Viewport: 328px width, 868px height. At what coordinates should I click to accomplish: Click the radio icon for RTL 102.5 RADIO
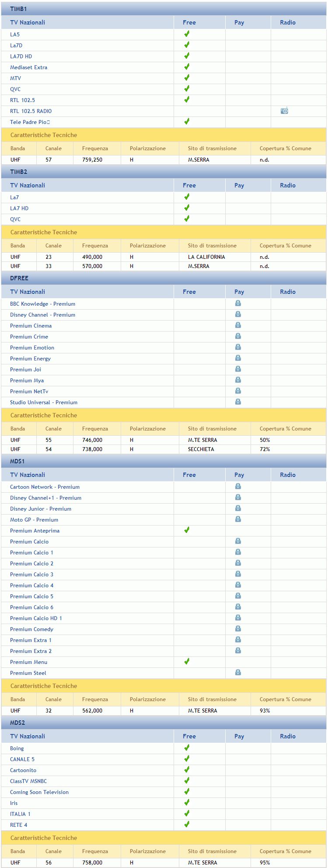point(284,111)
